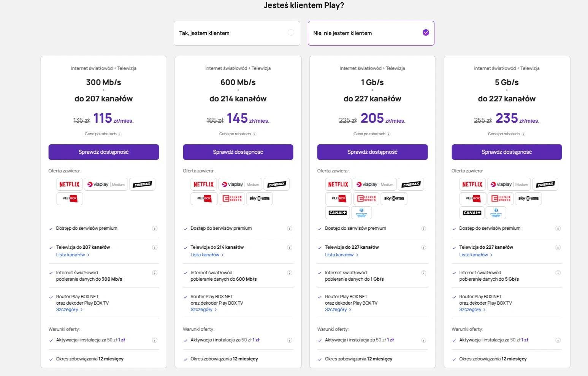Click Eleven Sports logo in 1 Gb/s plan
588x376 pixels.
tap(366, 198)
